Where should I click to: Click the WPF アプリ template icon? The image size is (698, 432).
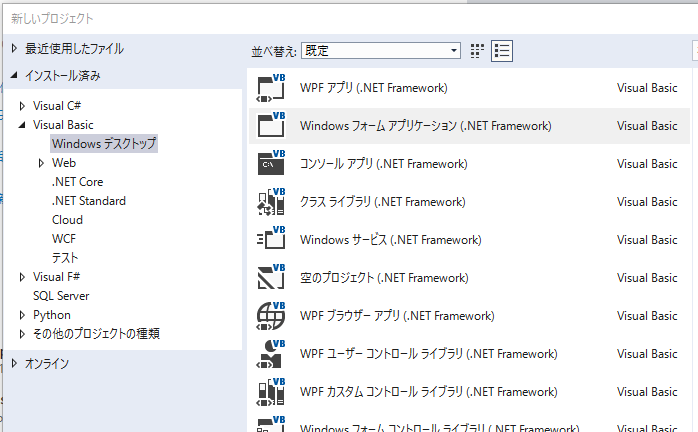(272, 88)
